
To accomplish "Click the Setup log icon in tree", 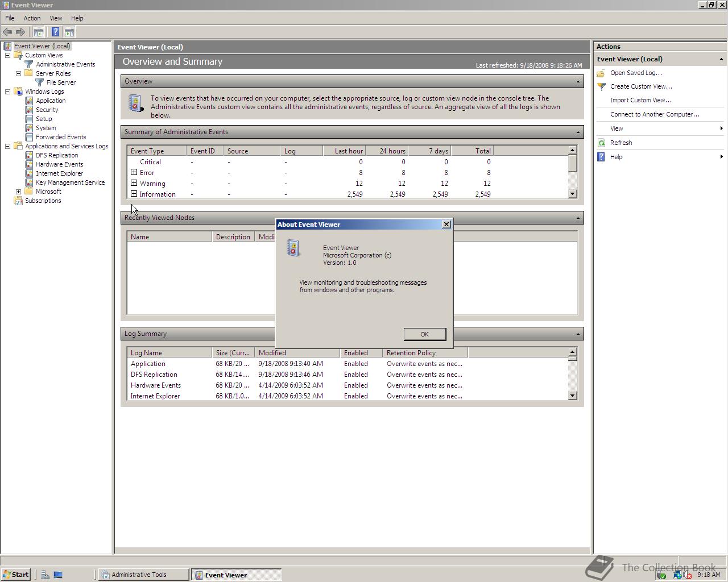I will [29, 119].
